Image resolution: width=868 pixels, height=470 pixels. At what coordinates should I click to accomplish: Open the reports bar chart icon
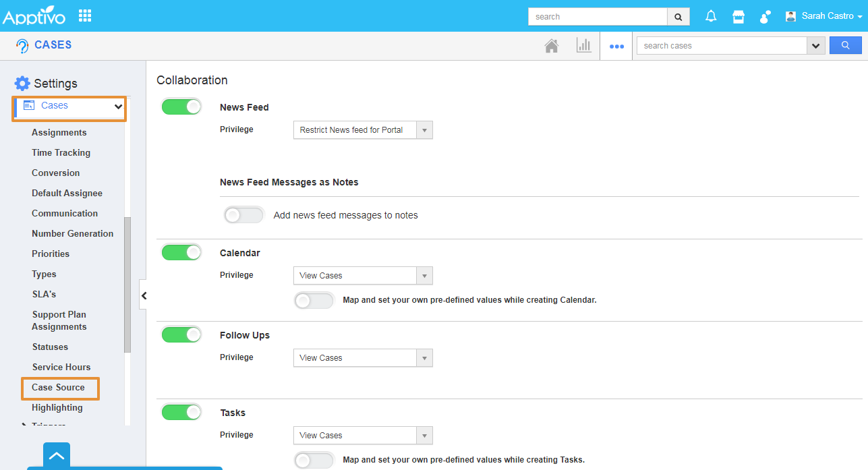pos(583,46)
